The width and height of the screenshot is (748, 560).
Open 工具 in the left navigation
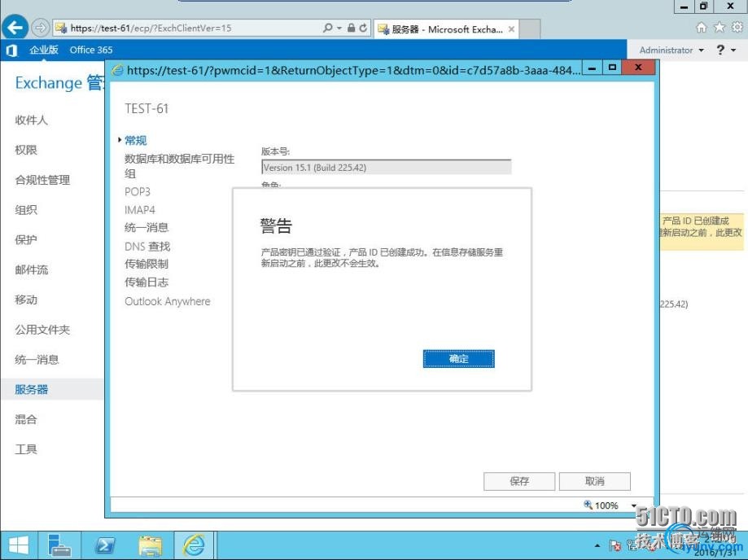[26, 449]
